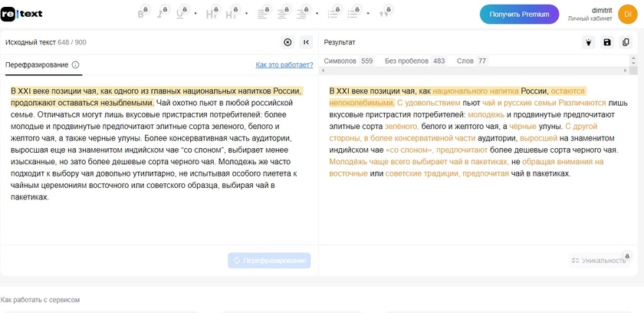Save the result with floppy disk icon
Image resolution: width=644 pixels, height=313 pixels.
coord(607,43)
